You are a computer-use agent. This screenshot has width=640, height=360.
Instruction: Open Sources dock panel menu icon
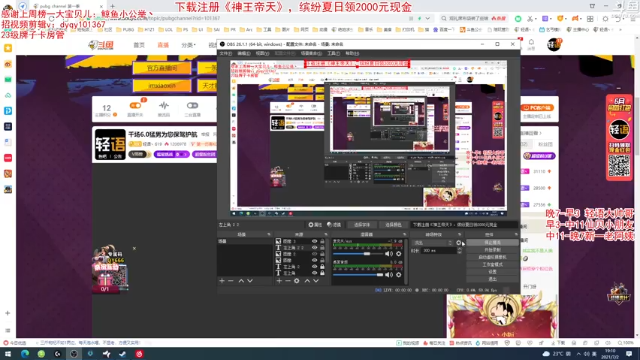point(326,234)
